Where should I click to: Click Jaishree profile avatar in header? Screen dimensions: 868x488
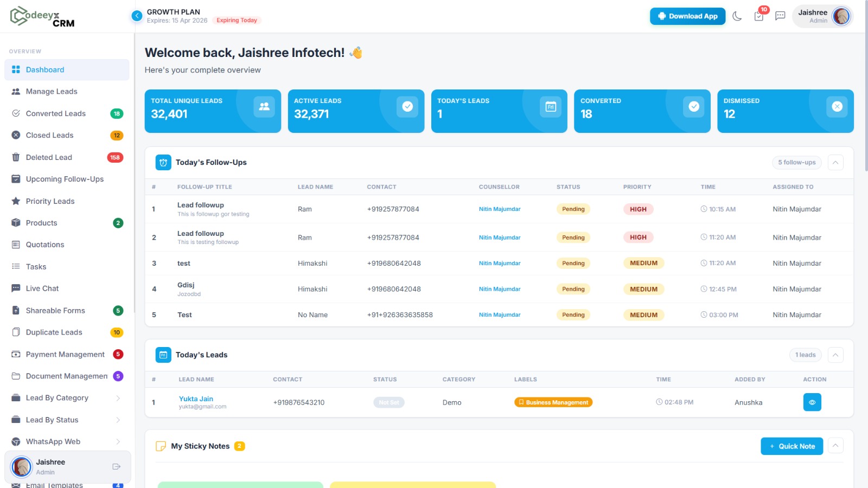(x=841, y=16)
